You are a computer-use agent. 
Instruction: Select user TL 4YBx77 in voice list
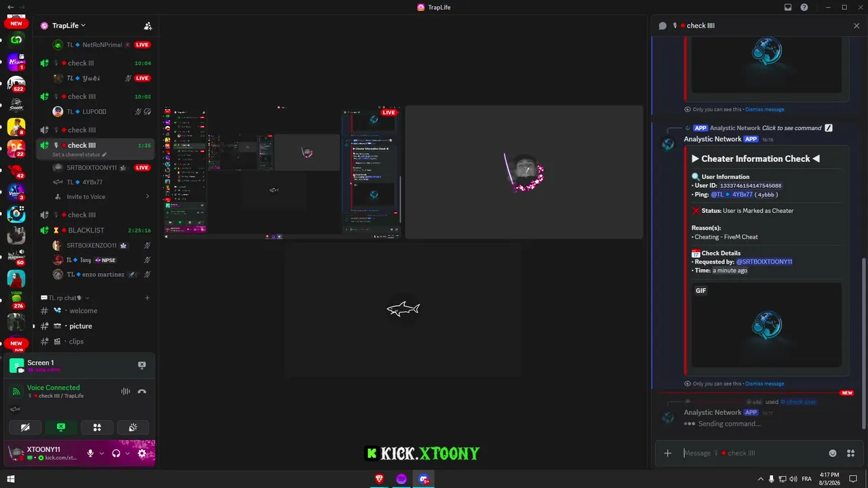point(102,182)
